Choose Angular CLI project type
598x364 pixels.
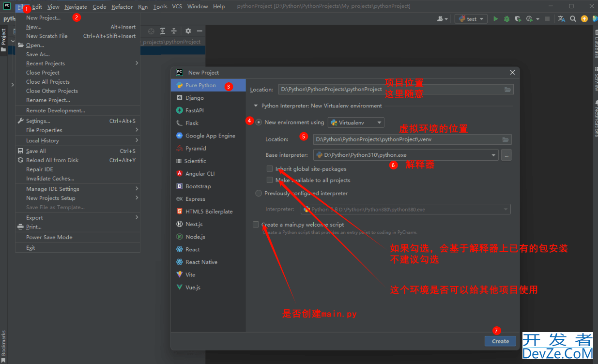click(208, 173)
